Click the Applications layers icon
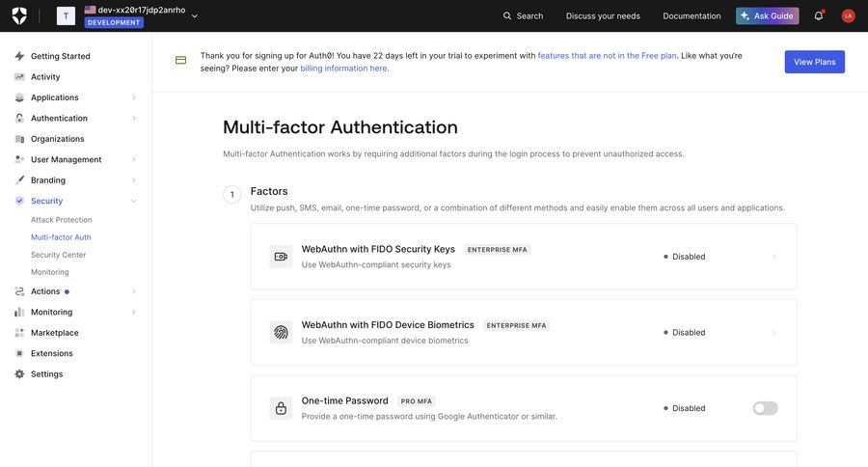This screenshot has height=467, width=868. (19, 97)
